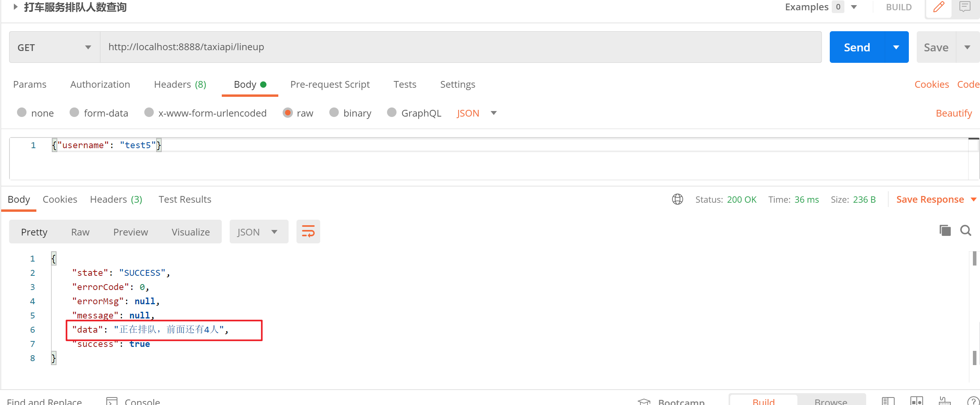This screenshot has width=980, height=405.
Task: Click the blue Send button
Action: [857, 47]
